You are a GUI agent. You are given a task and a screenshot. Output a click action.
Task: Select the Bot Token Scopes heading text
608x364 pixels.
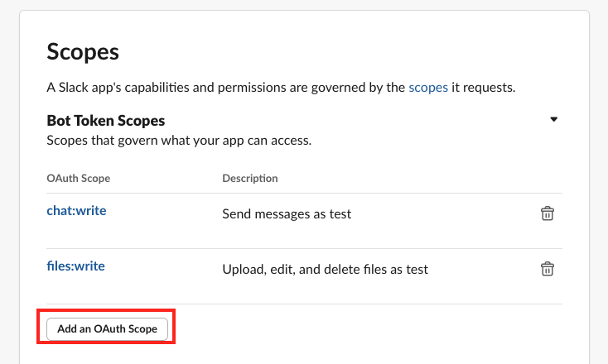pyautogui.click(x=106, y=121)
